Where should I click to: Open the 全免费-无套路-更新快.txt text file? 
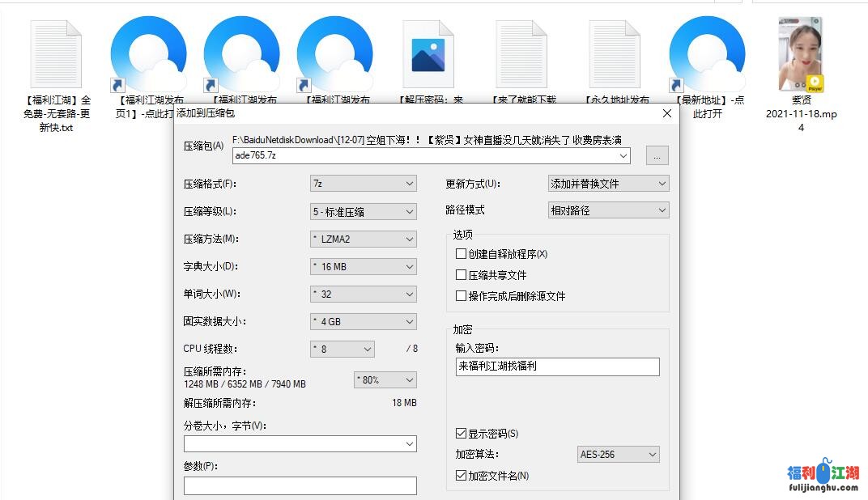(56, 54)
